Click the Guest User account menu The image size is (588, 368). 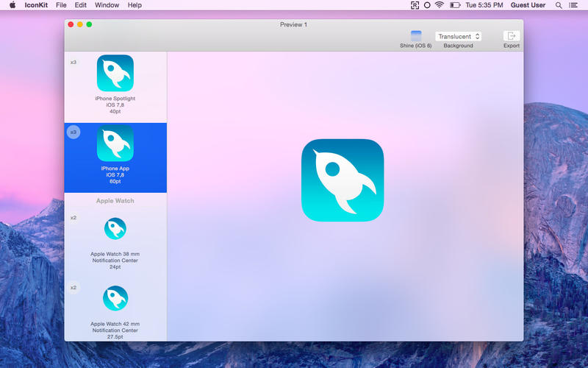528,5
